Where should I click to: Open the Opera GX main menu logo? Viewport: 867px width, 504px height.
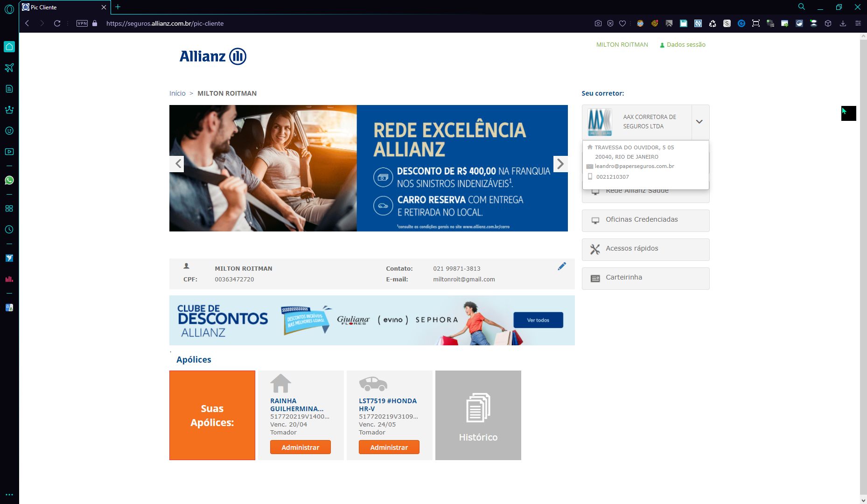tap(9, 9)
